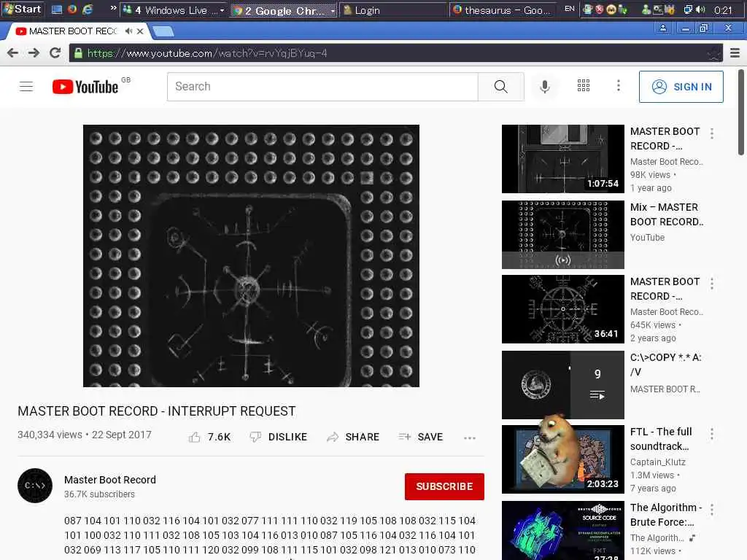Open the Chrome hamburger menu
Screen dimensions: 747x560
(735, 52)
